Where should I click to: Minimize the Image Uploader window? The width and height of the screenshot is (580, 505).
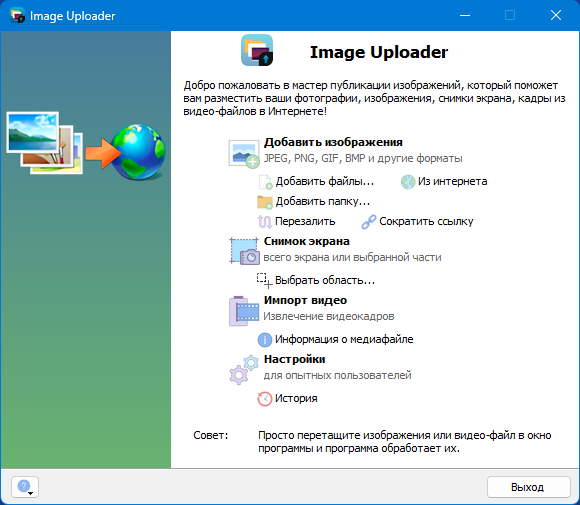(465, 16)
